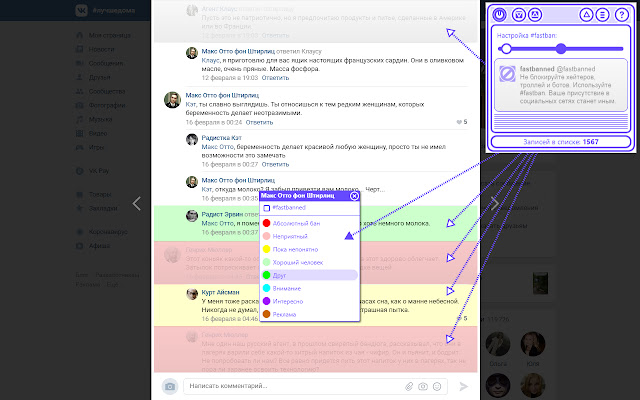Open the fastban help question icon
The width and height of the screenshot is (640, 400).
tap(622, 14)
